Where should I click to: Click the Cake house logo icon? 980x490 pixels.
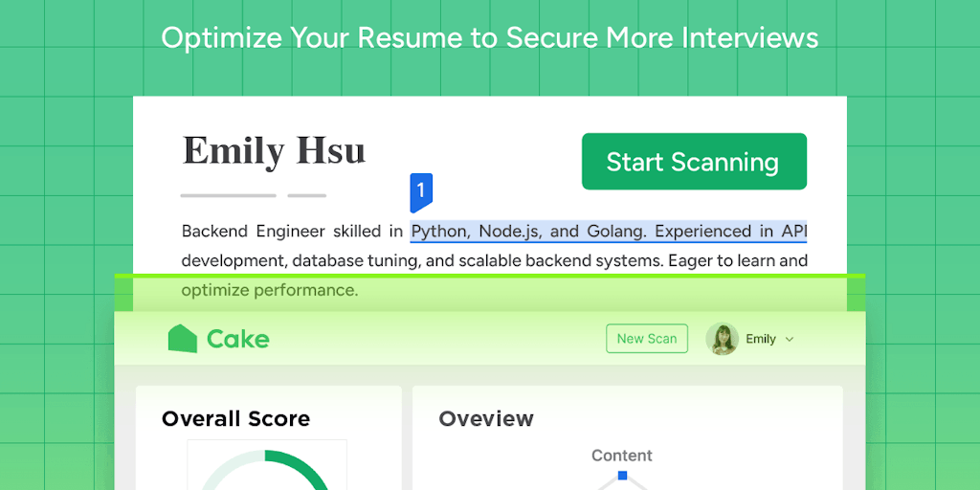coord(182,339)
